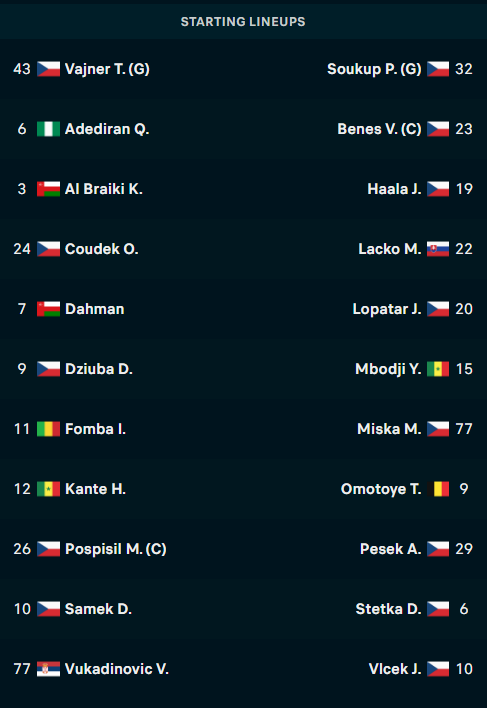Click the Czech flag beside Vajner T.

[x=48, y=69]
